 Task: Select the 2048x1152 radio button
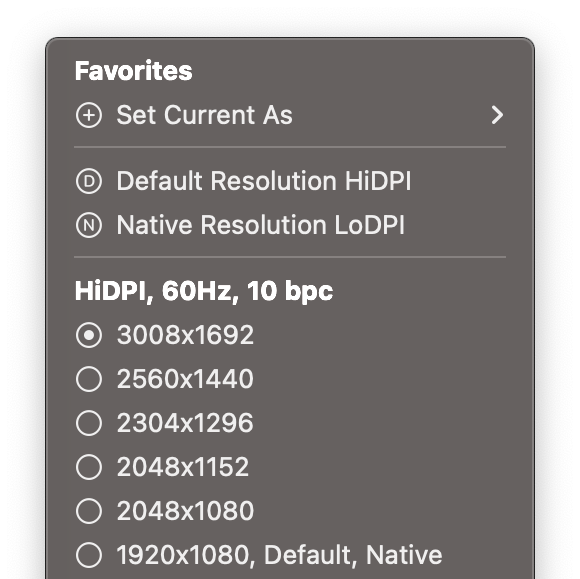(89, 467)
